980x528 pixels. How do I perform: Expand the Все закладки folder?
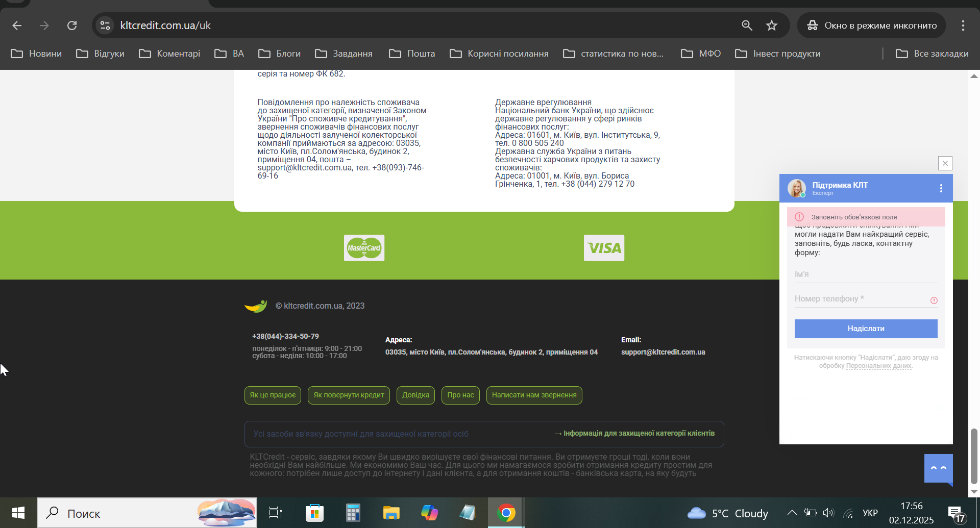932,54
